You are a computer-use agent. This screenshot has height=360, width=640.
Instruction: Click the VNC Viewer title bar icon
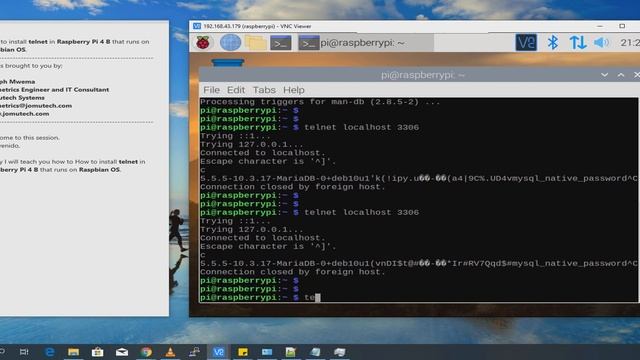click(197, 26)
